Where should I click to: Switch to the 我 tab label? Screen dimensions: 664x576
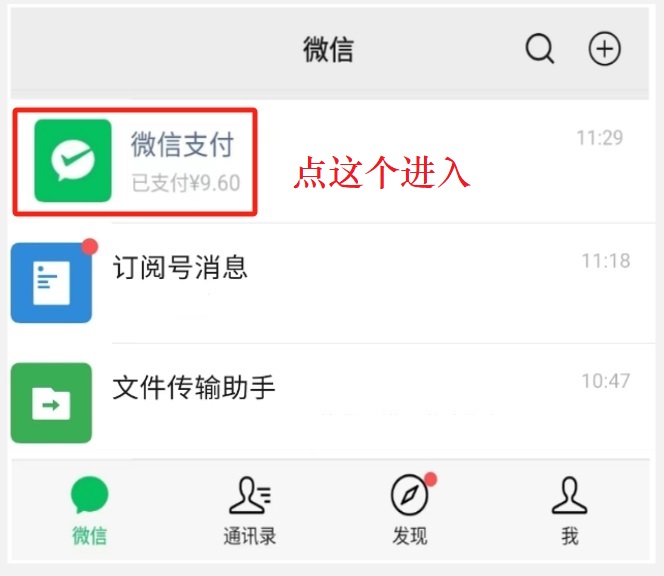coord(570,536)
